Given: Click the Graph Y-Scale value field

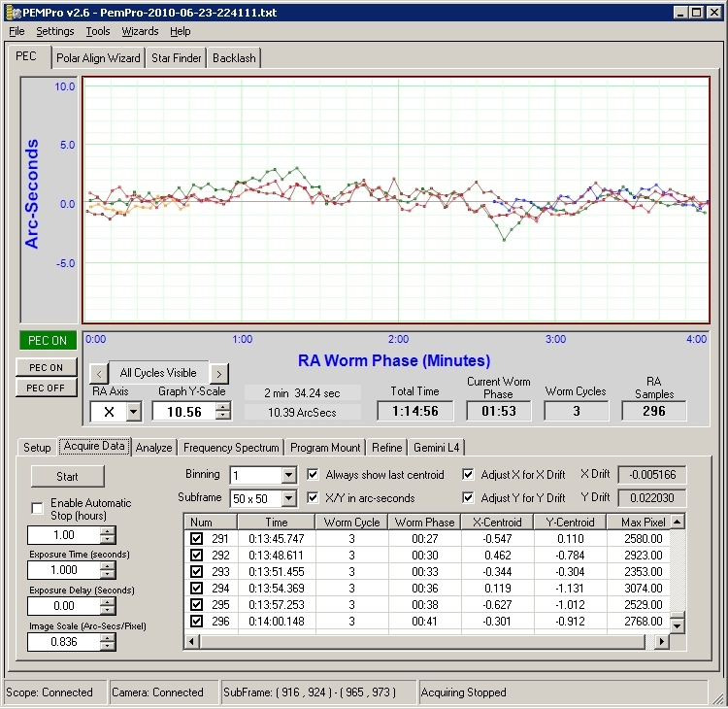Looking at the screenshot, I should tap(184, 412).
